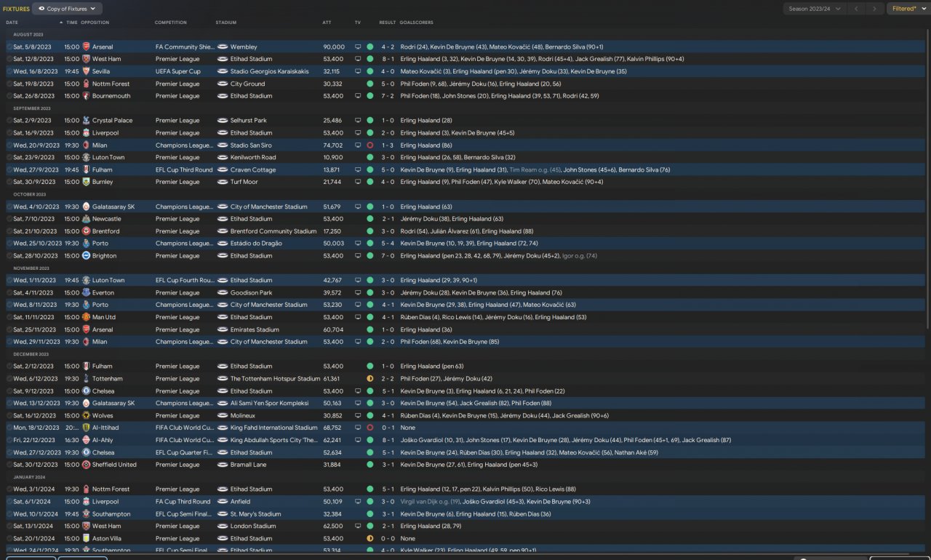Sort by the Competition column header

pos(171,23)
